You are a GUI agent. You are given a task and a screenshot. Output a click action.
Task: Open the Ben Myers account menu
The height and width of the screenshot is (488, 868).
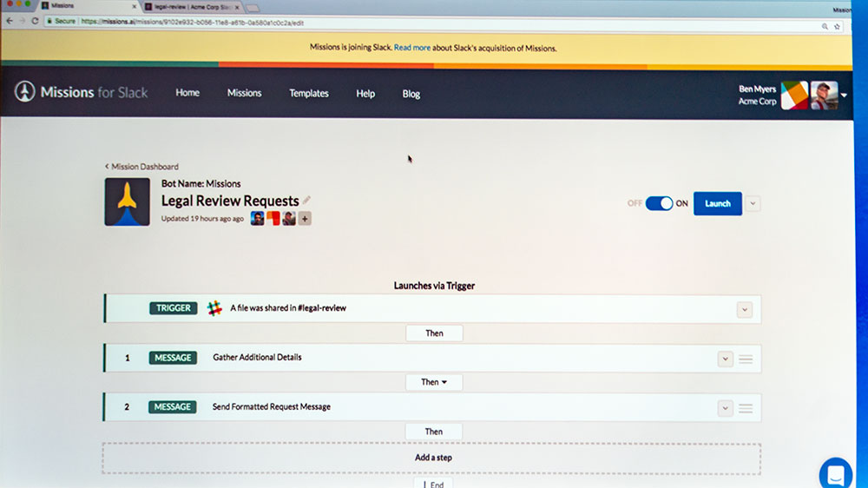point(844,96)
